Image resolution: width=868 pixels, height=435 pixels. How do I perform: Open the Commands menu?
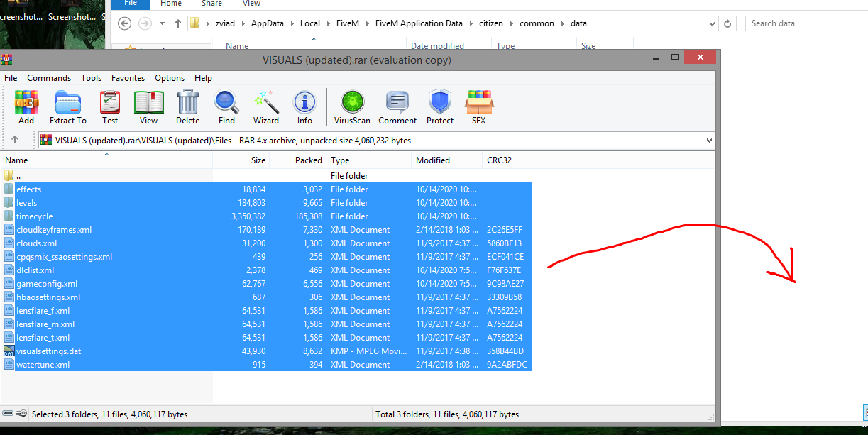point(49,78)
